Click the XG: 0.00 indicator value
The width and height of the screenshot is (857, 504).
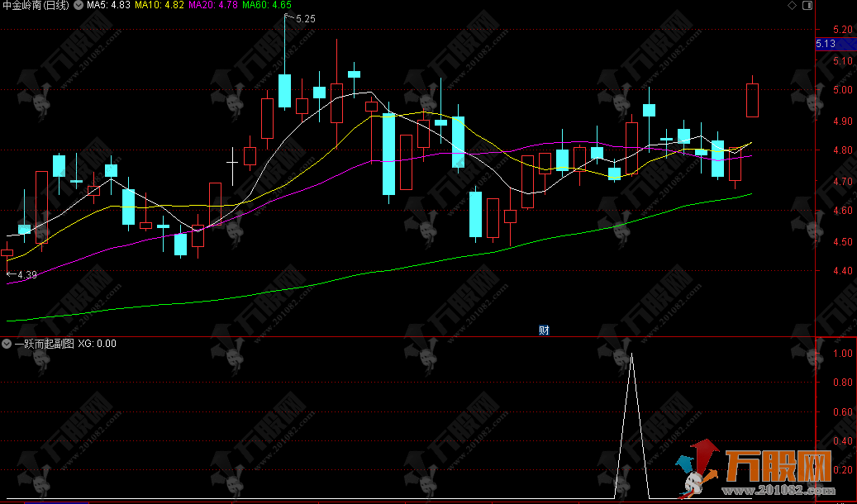[x=98, y=344]
